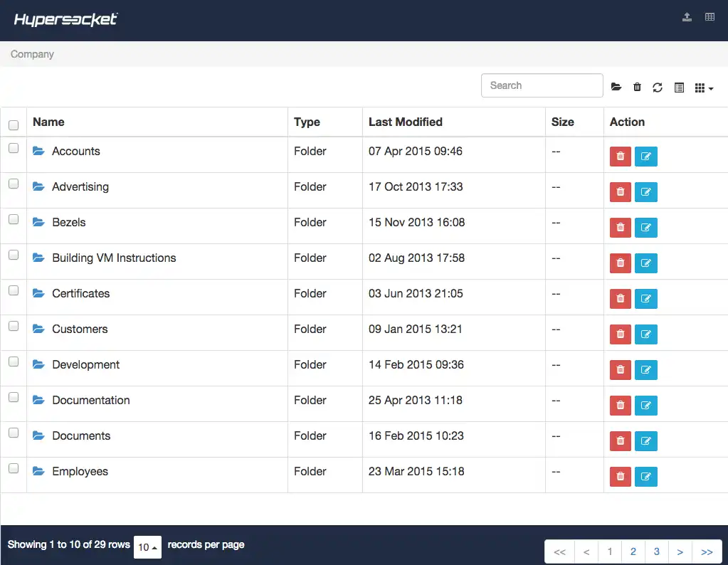Check the Employees row checkbox
Image resolution: width=728 pixels, height=565 pixels.
[x=14, y=468]
